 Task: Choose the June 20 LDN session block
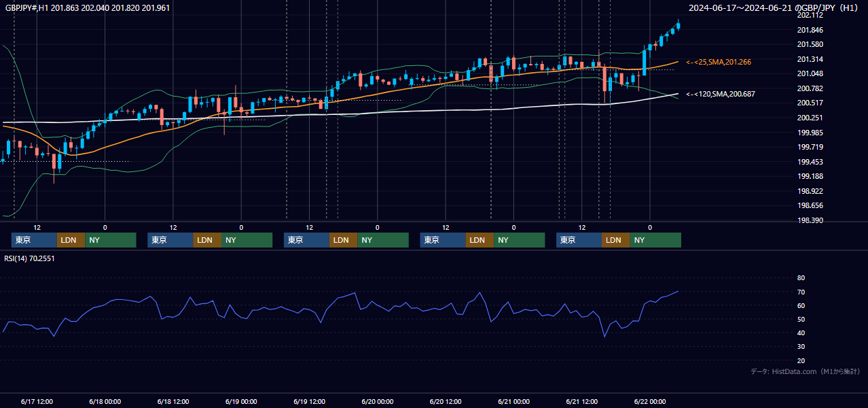[x=480, y=240]
